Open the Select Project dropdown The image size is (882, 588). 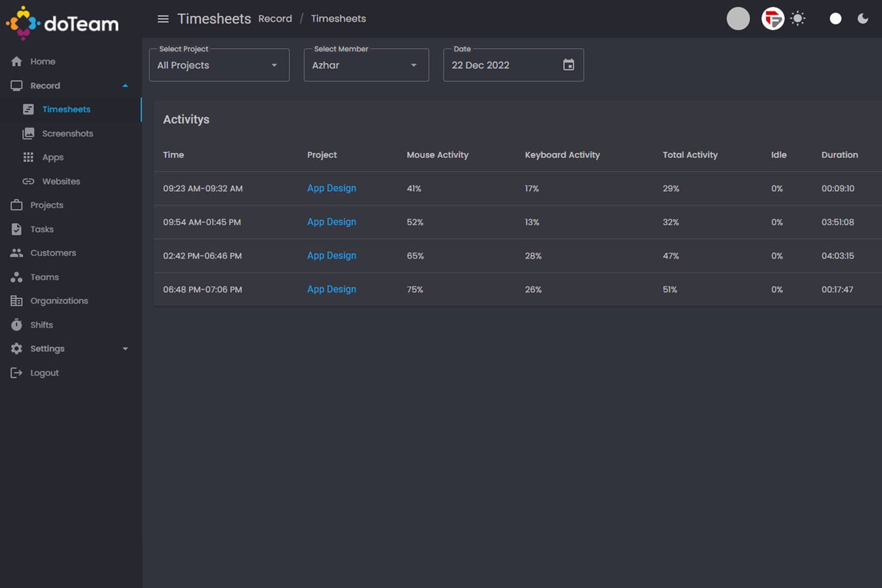(x=219, y=65)
